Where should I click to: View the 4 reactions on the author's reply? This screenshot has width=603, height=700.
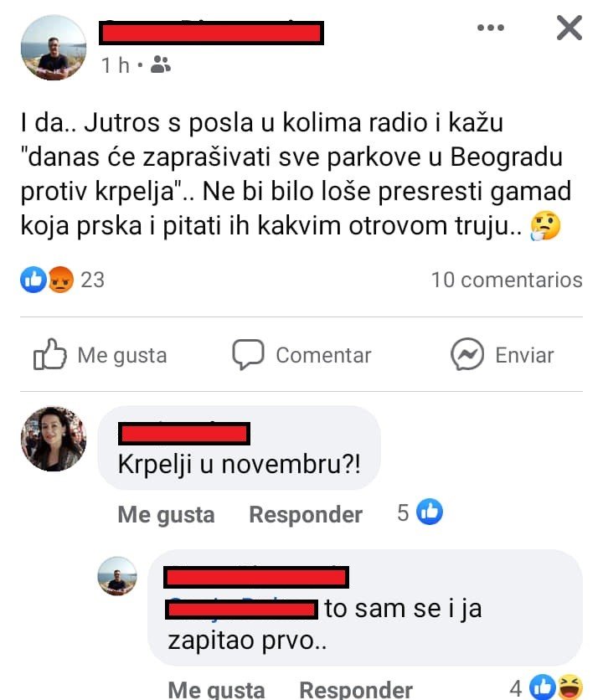click(x=546, y=687)
